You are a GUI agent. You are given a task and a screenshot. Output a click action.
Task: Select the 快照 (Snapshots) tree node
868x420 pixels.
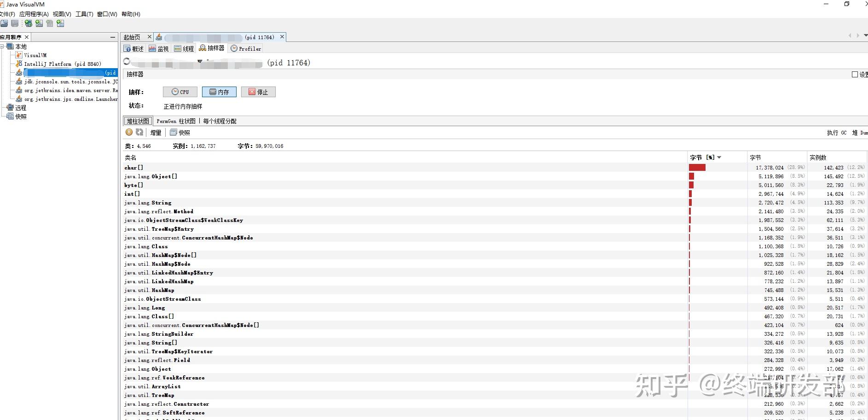(17, 117)
